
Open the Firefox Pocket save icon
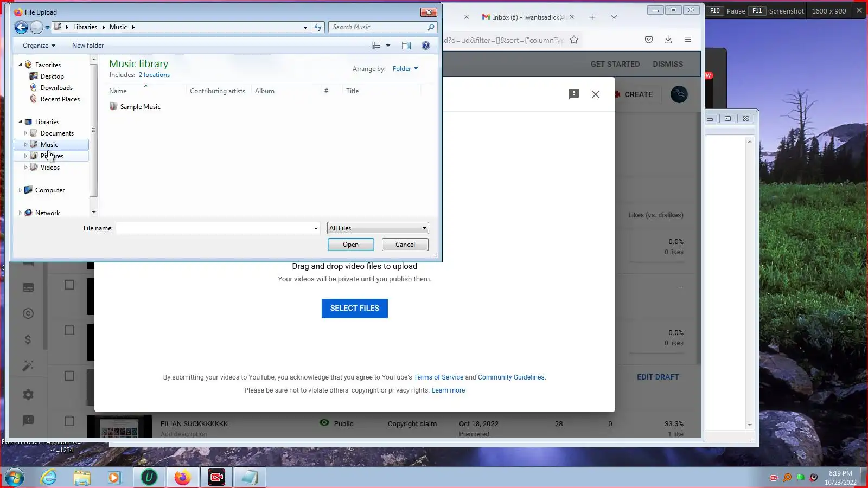(x=649, y=40)
